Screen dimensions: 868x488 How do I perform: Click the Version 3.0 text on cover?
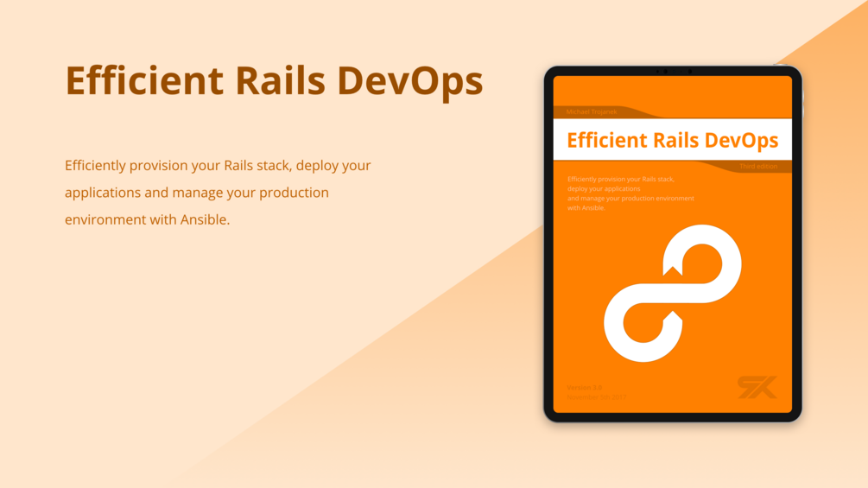click(x=584, y=387)
